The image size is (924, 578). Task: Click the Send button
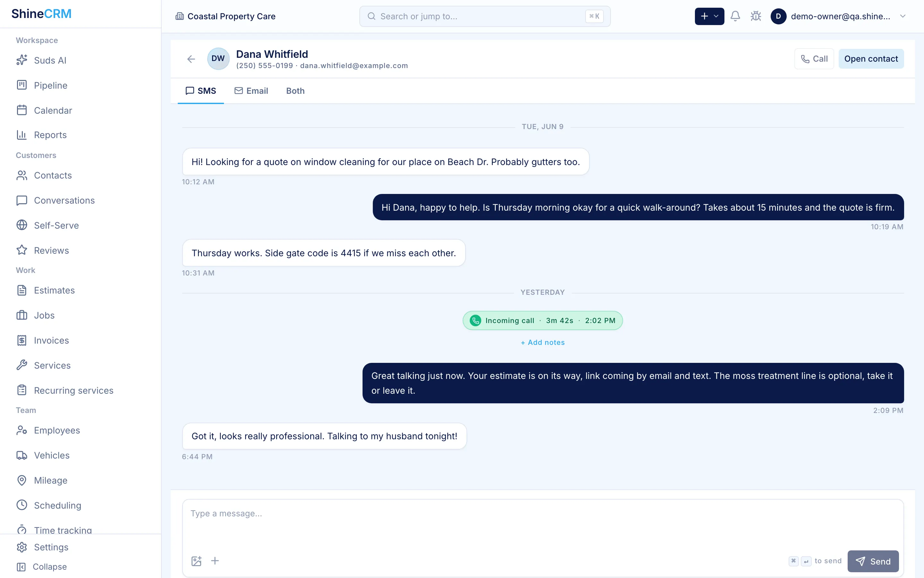pos(873,561)
